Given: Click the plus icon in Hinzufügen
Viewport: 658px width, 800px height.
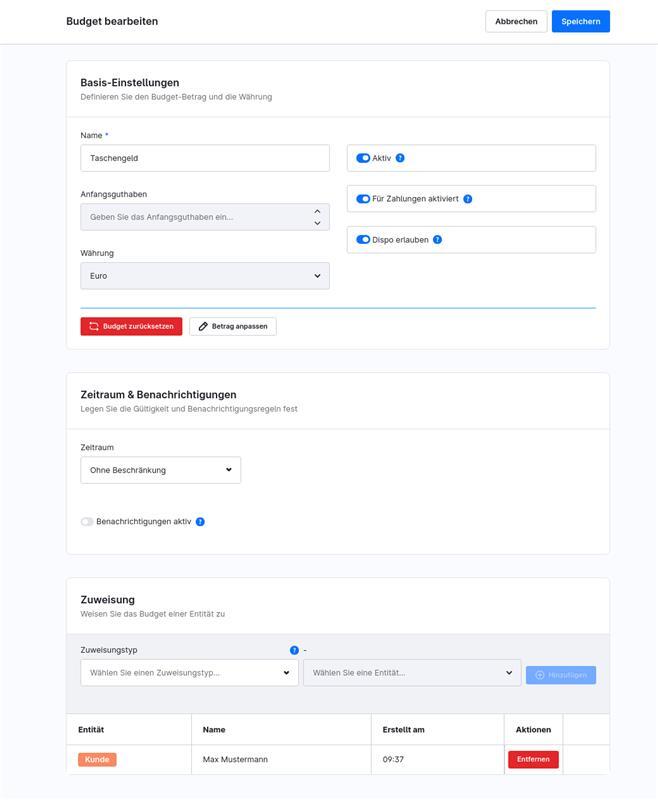Looking at the screenshot, I should [540, 675].
